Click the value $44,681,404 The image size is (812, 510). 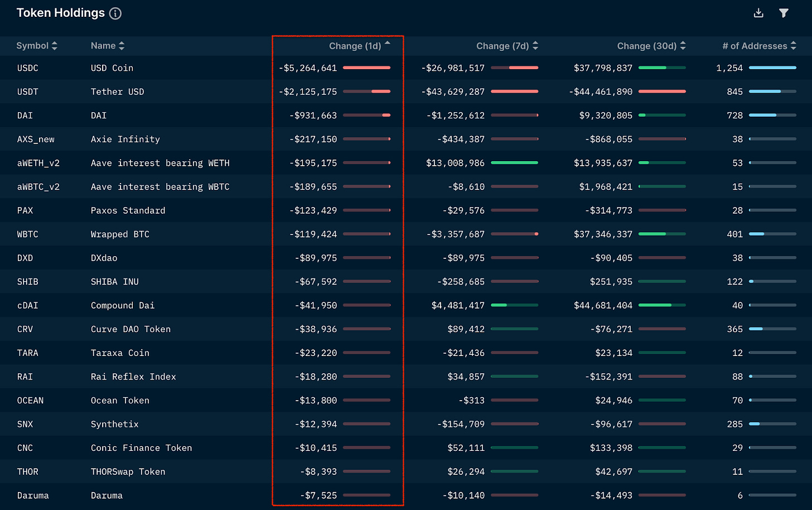(x=603, y=306)
